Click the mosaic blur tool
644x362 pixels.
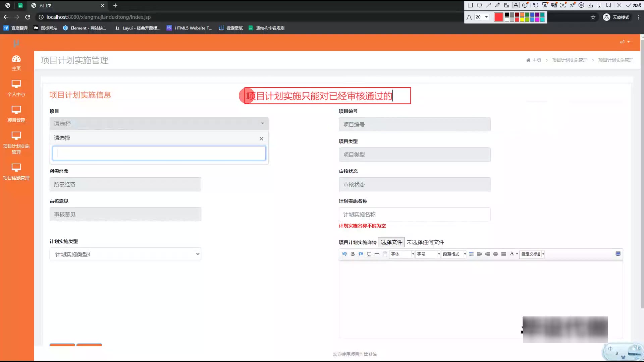point(506,5)
